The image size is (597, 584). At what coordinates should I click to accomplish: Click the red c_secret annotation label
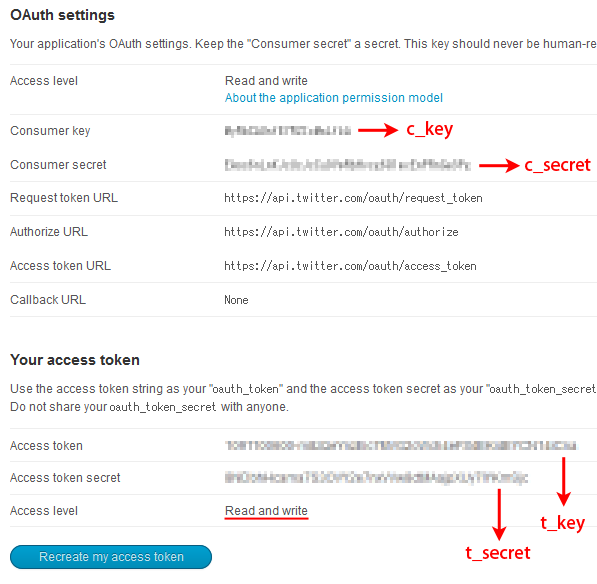tap(557, 165)
